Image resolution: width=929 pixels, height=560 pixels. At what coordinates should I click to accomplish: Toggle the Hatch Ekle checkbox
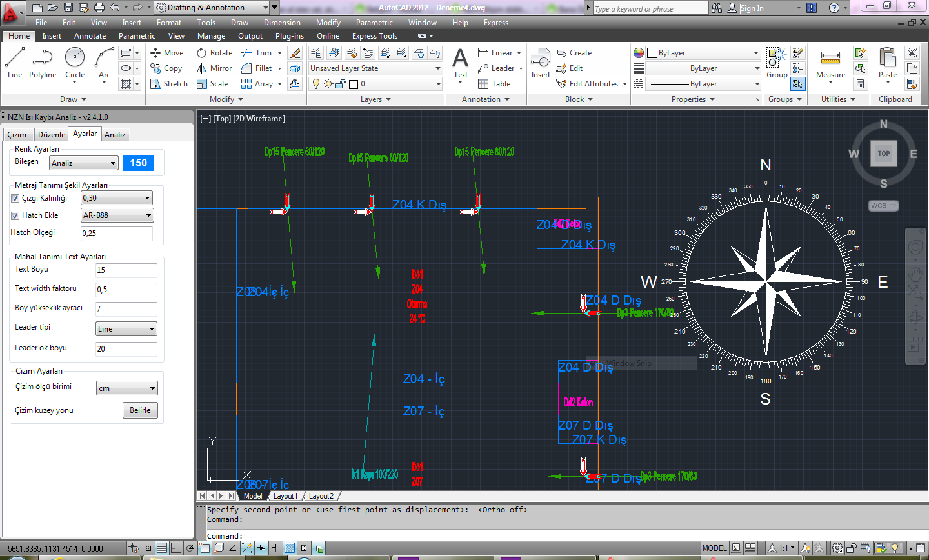click(x=15, y=215)
